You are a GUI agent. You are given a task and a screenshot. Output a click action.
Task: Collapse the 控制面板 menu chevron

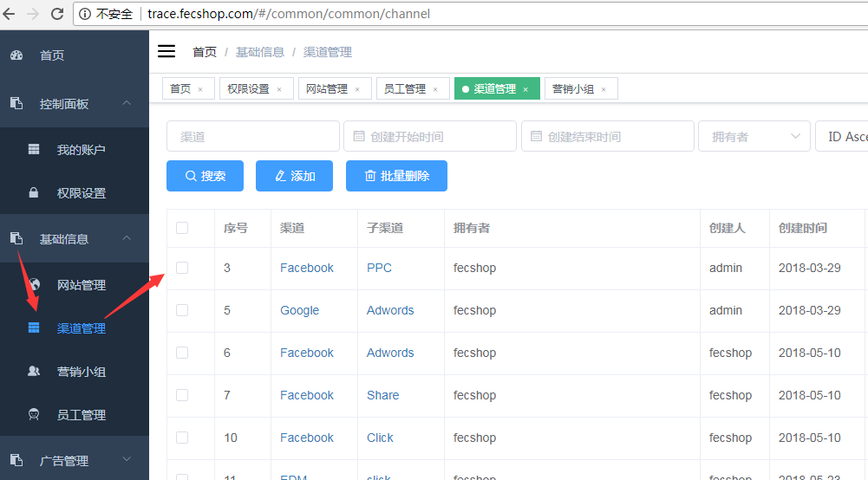[127, 103]
